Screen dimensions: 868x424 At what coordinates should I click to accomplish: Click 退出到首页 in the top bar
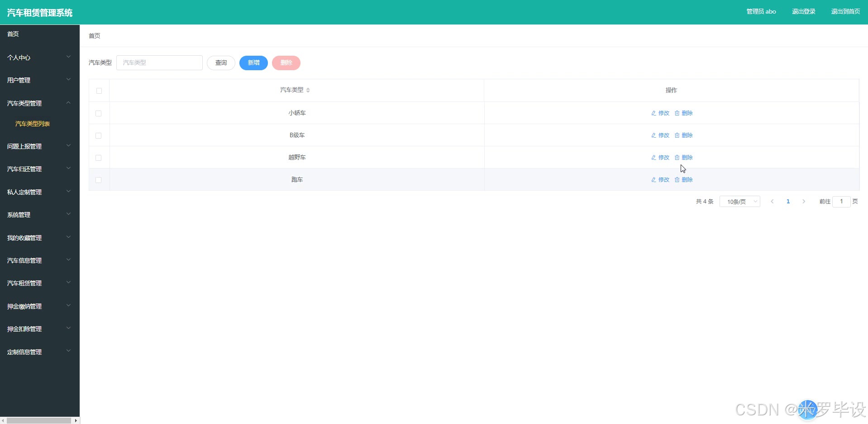pyautogui.click(x=845, y=12)
